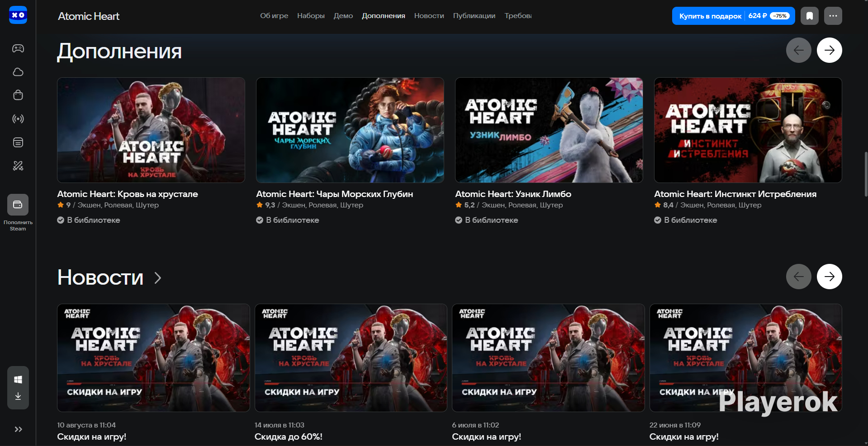Click title Atomic Heart: Узник Лимбо

[x=513, y=194]
